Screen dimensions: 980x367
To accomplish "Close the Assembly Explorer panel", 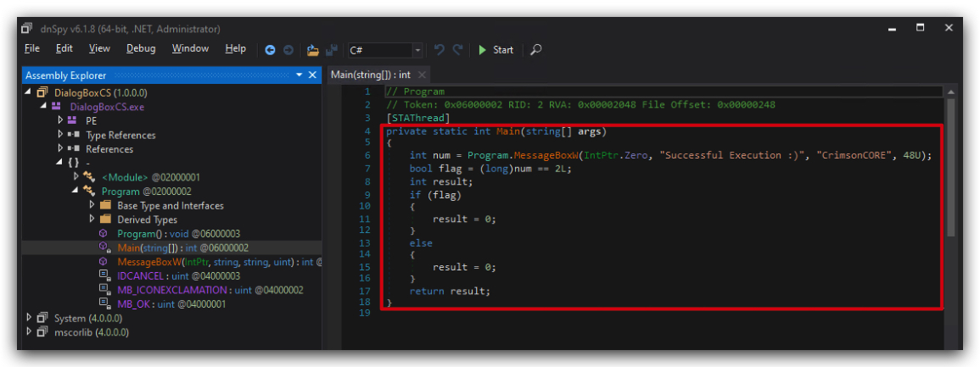I will point(314,75).
